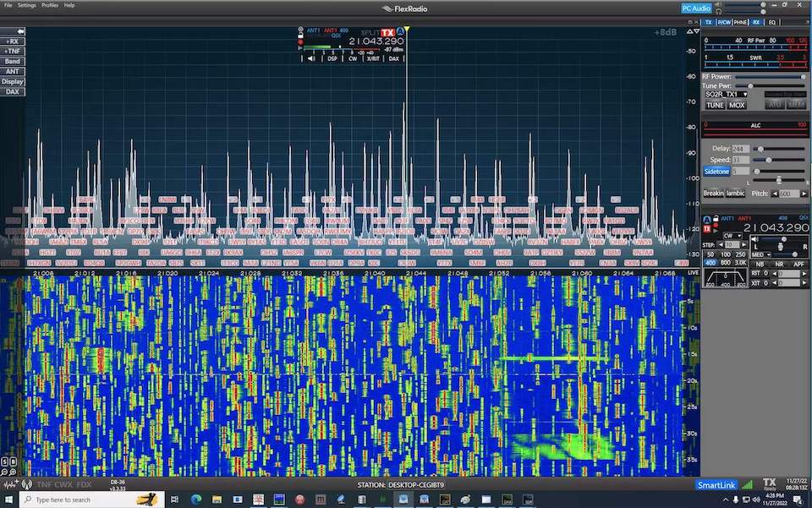Click the SmartLink status button

point(716,484)
